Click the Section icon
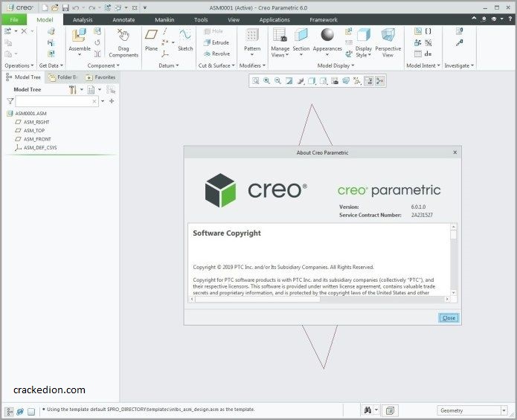Viewport: 517px width, 420px height. 301,35
